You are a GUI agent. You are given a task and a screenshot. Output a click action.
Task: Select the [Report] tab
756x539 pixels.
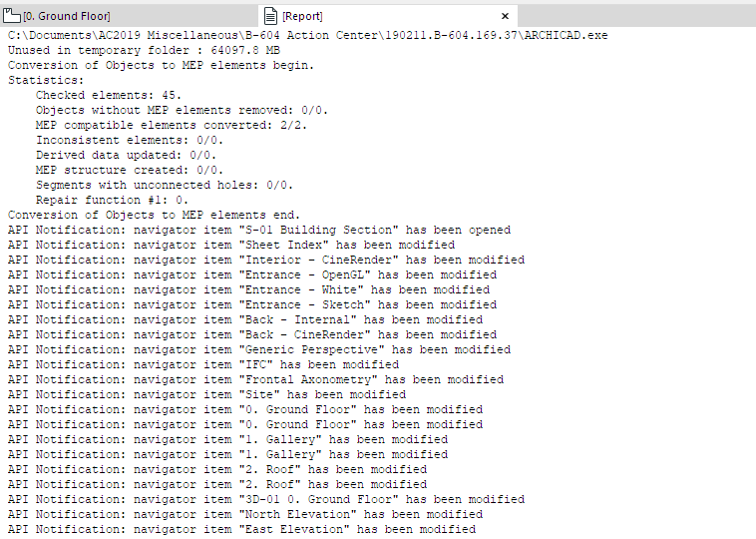coord(302,16)
